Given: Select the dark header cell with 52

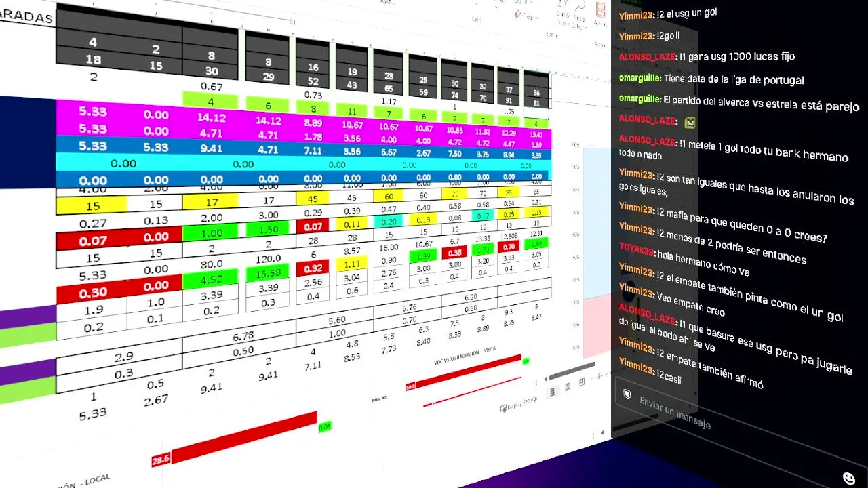Looking at the screenshot, I should pos(313,81).
